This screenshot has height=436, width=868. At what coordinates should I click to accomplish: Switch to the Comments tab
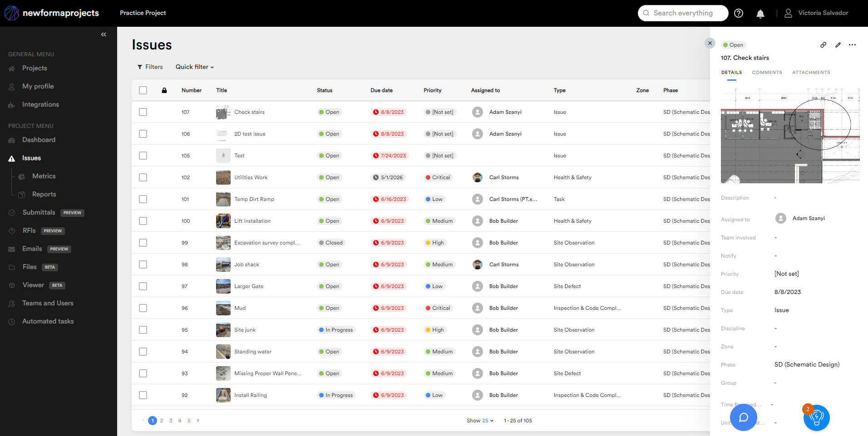767,73
